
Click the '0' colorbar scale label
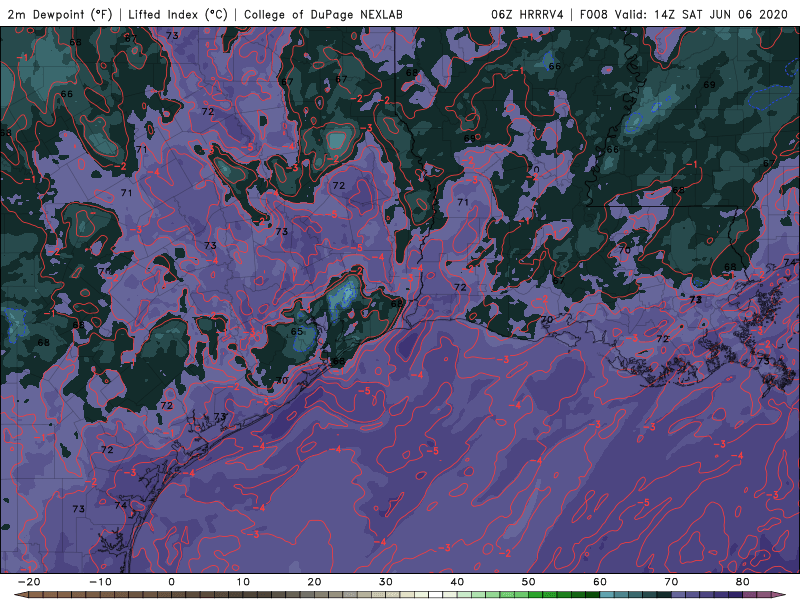coord(171,582)
